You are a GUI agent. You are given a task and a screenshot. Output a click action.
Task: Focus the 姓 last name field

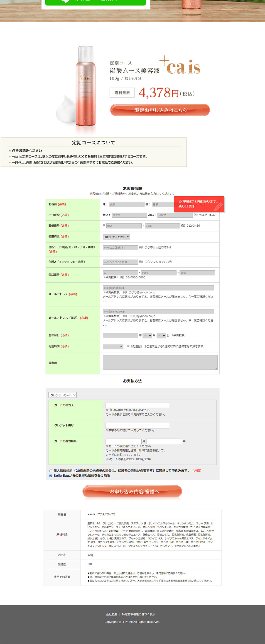127,204
